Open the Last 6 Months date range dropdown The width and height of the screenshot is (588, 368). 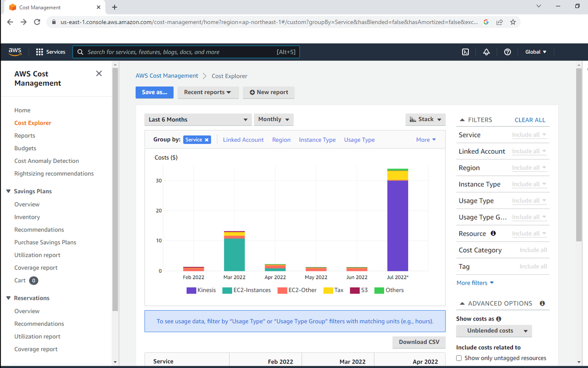[198, 119]
